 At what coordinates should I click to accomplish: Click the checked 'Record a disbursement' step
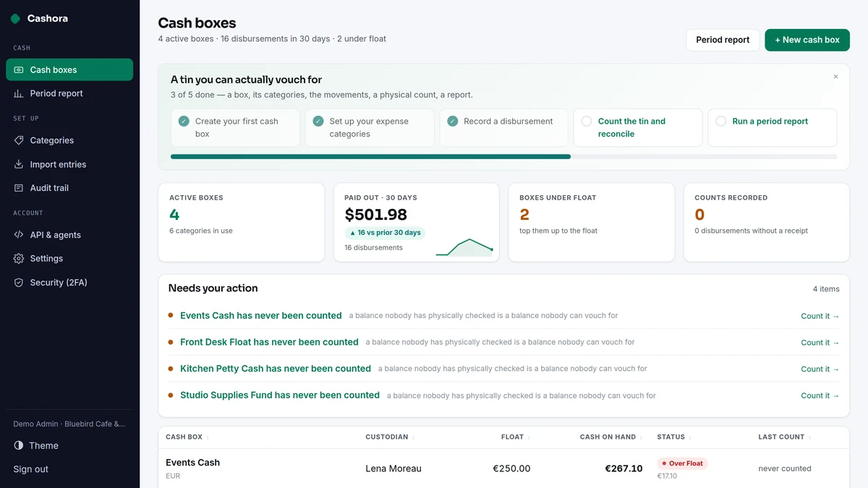tap(504, 127)
